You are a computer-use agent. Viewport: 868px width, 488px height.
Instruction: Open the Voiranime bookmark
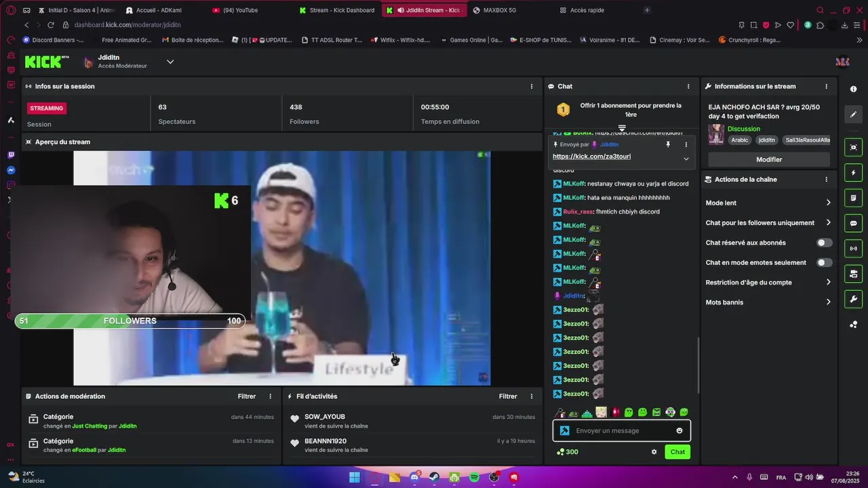(610, 40)
